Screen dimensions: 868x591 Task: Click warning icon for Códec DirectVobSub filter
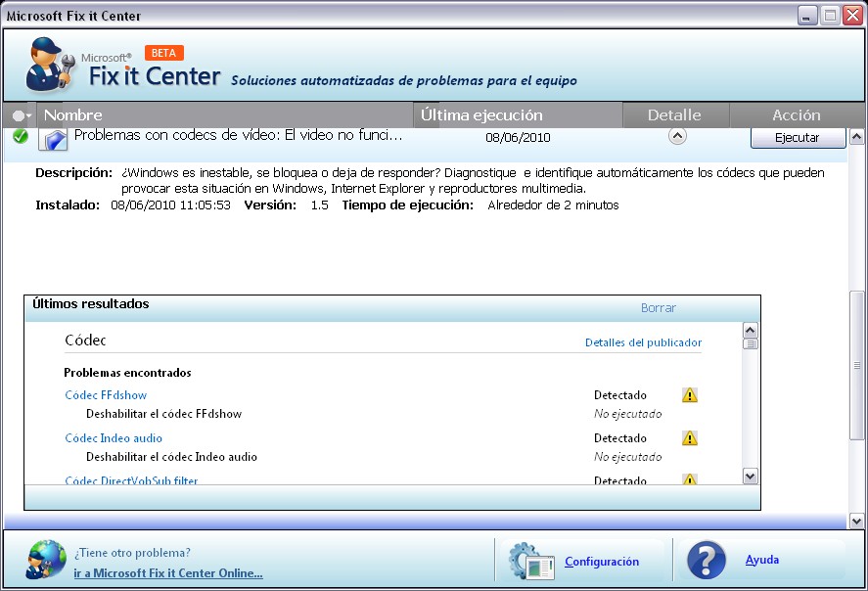(x=690, y=479)
